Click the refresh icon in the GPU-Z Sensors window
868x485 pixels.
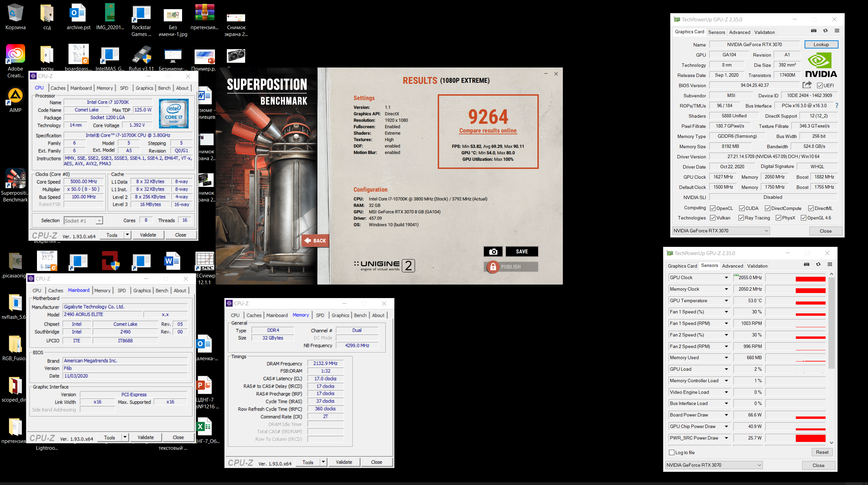(818, 264)
